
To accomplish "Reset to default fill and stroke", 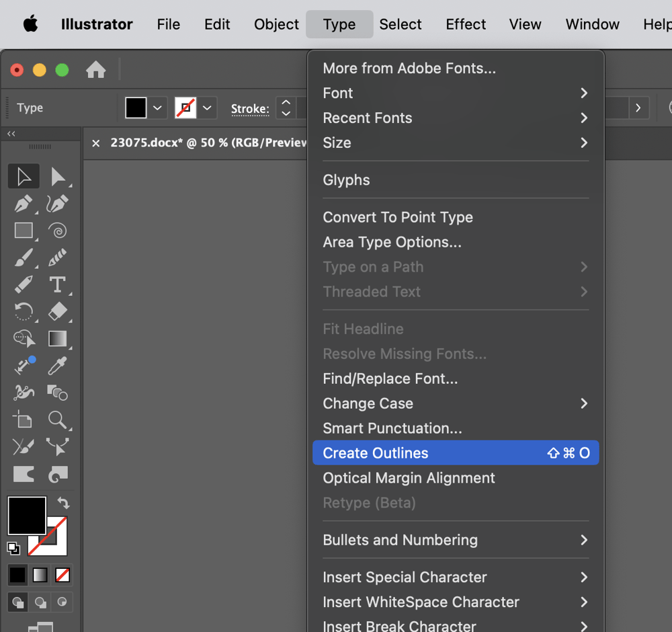I will [x=13, y=549].
